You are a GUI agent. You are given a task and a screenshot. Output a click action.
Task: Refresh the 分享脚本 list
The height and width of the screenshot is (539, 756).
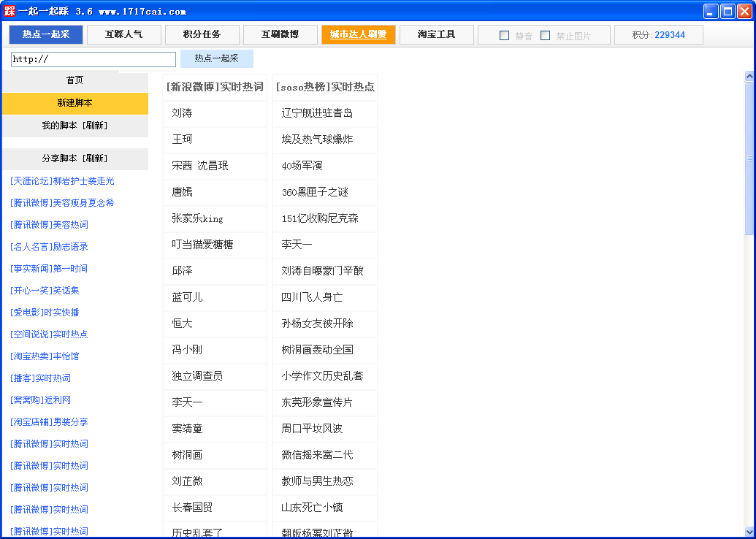pyautogui.click(x=94, y=158)
